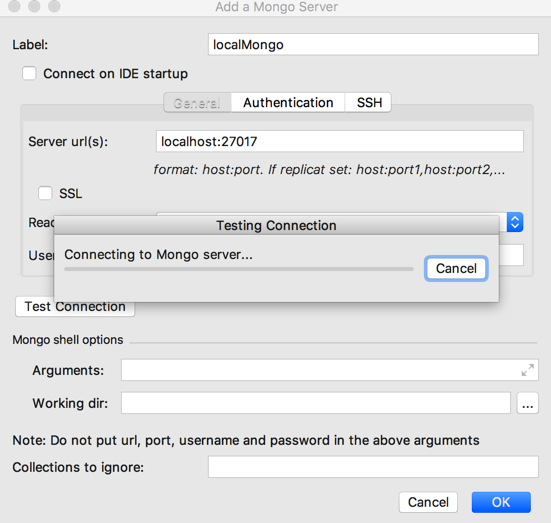Click the Collections to ignore field

click(x=373, y=467)
